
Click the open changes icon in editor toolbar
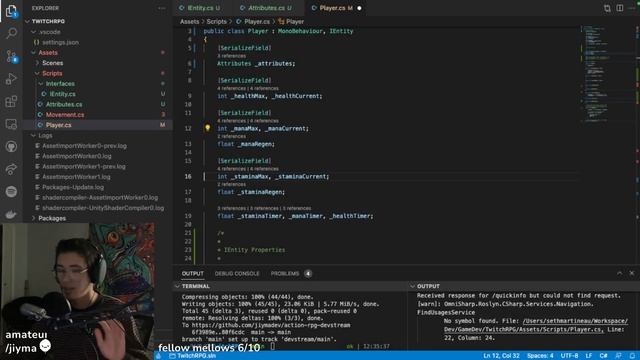(607, 8)
